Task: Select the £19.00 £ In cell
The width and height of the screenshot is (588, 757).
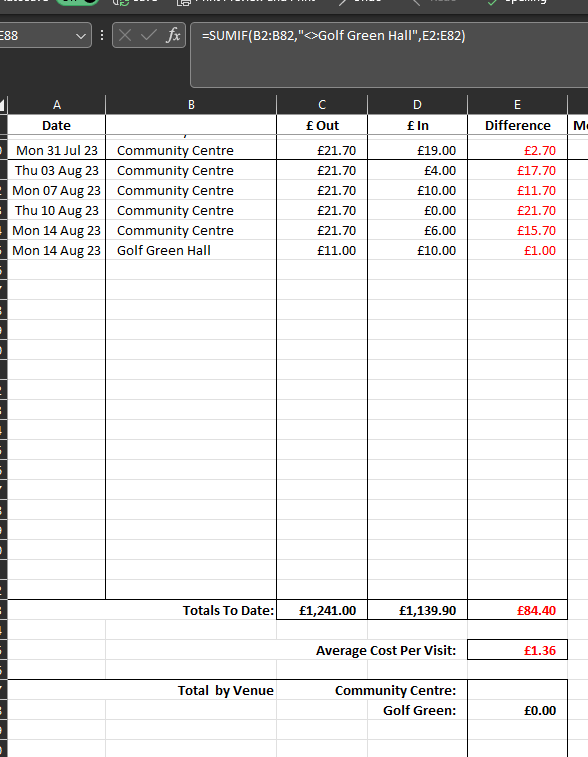Action: point(418,151)
